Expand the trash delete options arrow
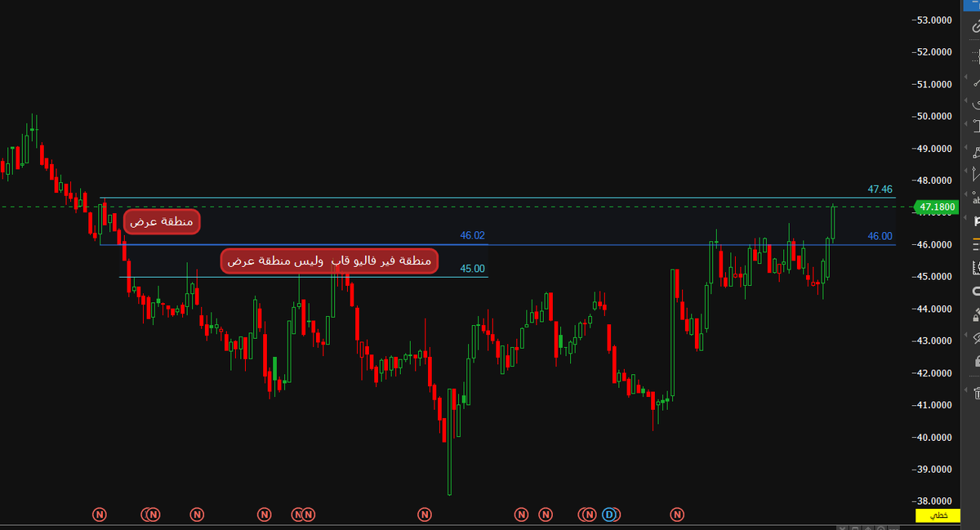Viewport: 980px width, 530px height. click(965, 390)
